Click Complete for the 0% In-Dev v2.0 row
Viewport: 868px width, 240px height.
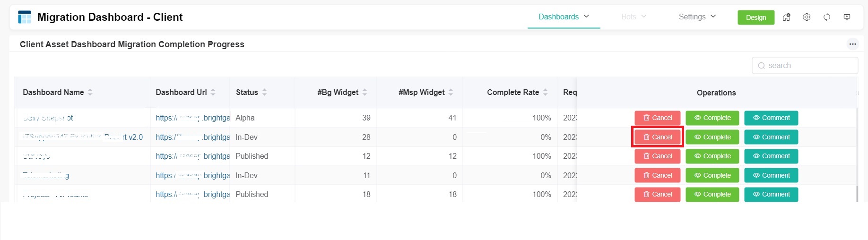click(x=712, y=137)
